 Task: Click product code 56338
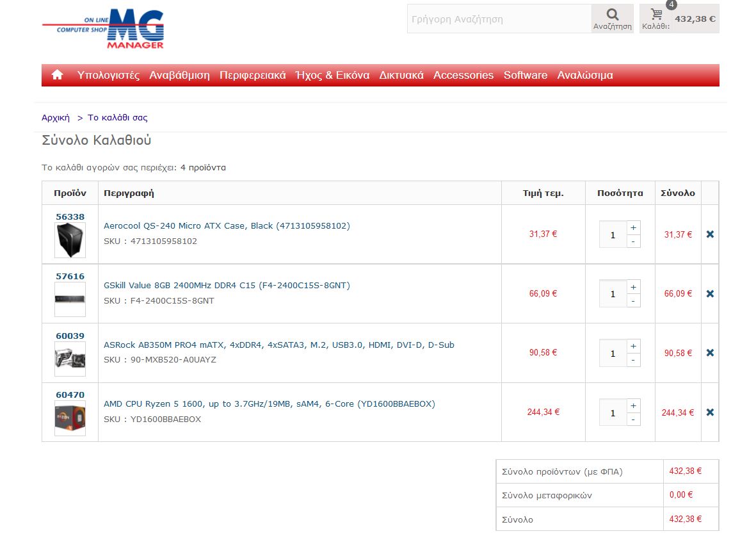click(x=70, y=216)
